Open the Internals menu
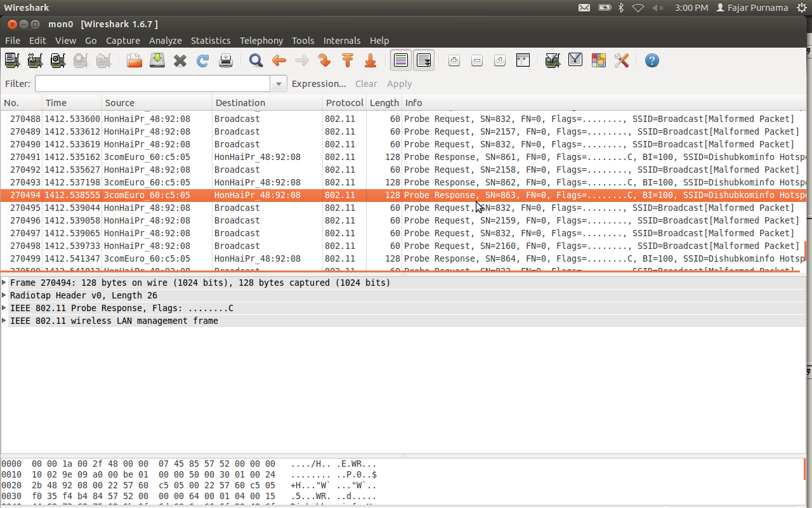The height and width of the screenshot is (508, 812). (342, 41)
